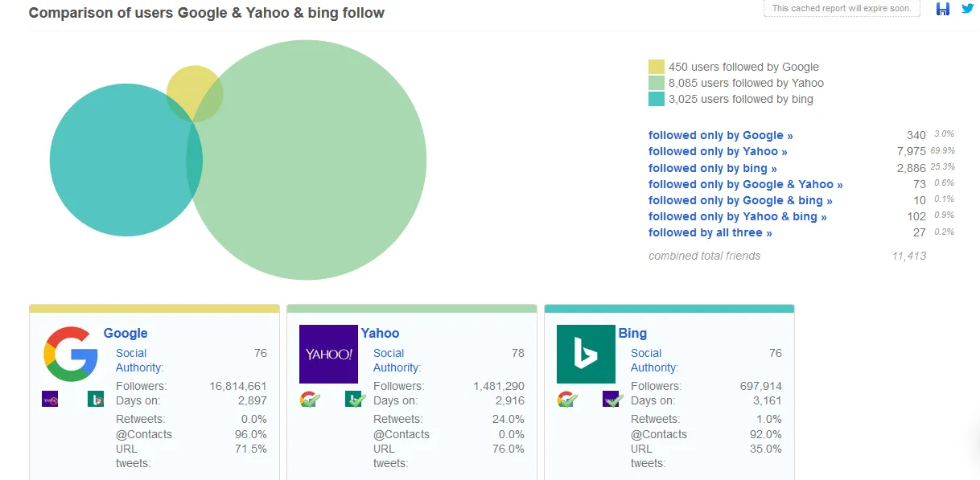Open the Yahoo account name link
Screen dimensions: 980x480
pyautogui.click(x=380, y=333)
